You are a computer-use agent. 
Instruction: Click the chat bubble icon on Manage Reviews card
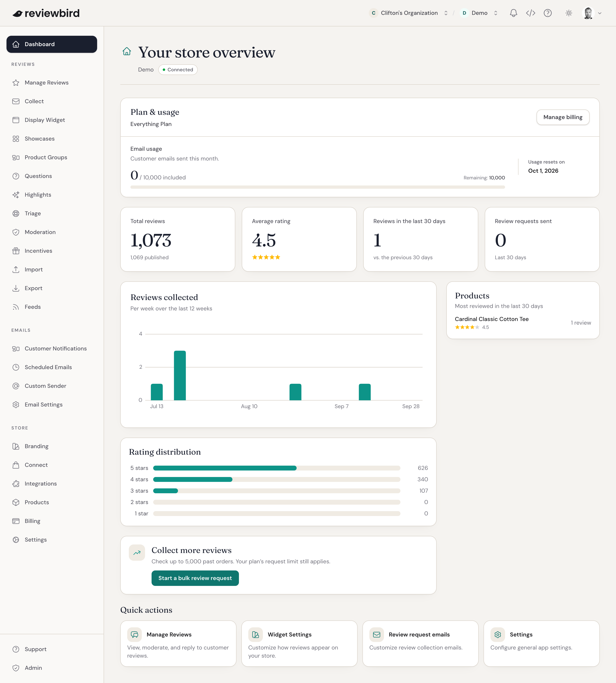point(134,635)
